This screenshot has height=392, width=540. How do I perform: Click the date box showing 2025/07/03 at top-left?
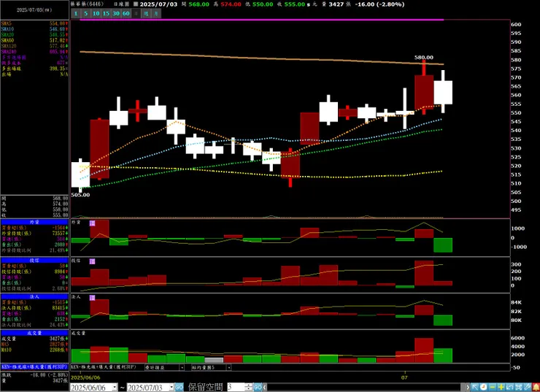click(34, 10)
